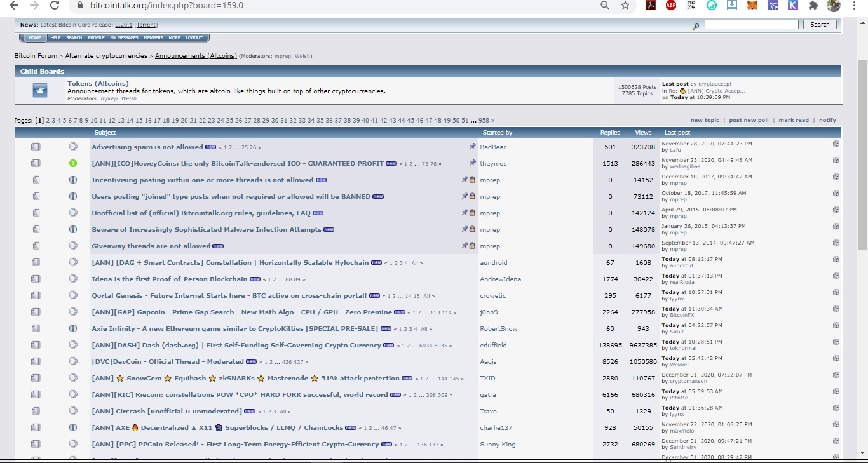Sort by the 'Replies' column header
The height and width of the screenshot is (463, 868).
pyautogui.click(x=610, y=133)
